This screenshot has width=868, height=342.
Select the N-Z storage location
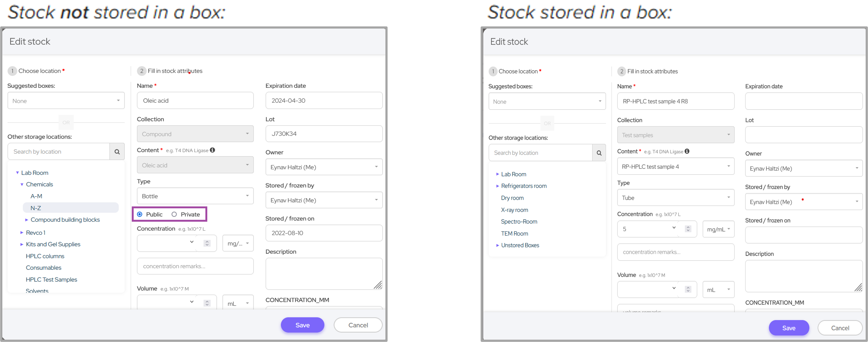[36, 208]
